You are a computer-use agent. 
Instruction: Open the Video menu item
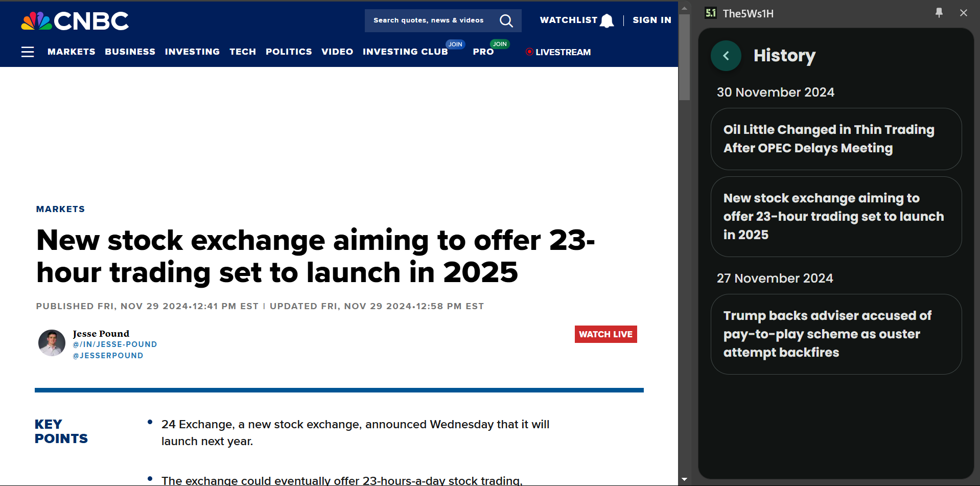[337, 52]
